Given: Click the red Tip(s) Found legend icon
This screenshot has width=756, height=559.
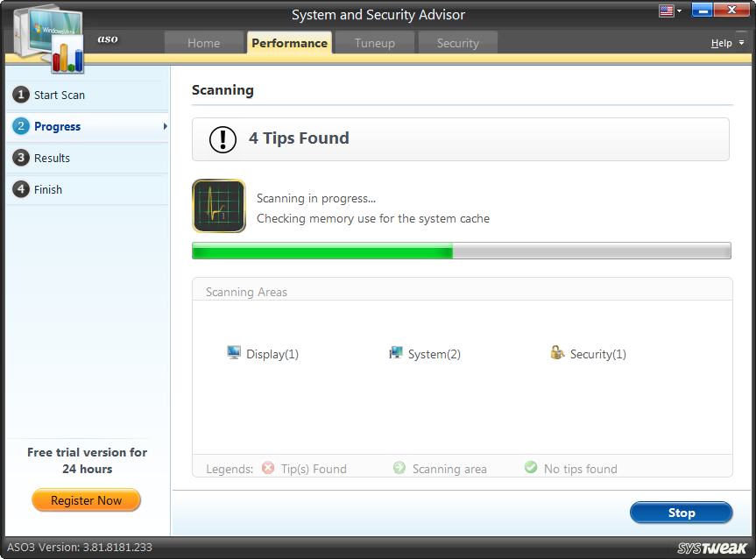Looking at the screenshot, I should click(268, 468).
